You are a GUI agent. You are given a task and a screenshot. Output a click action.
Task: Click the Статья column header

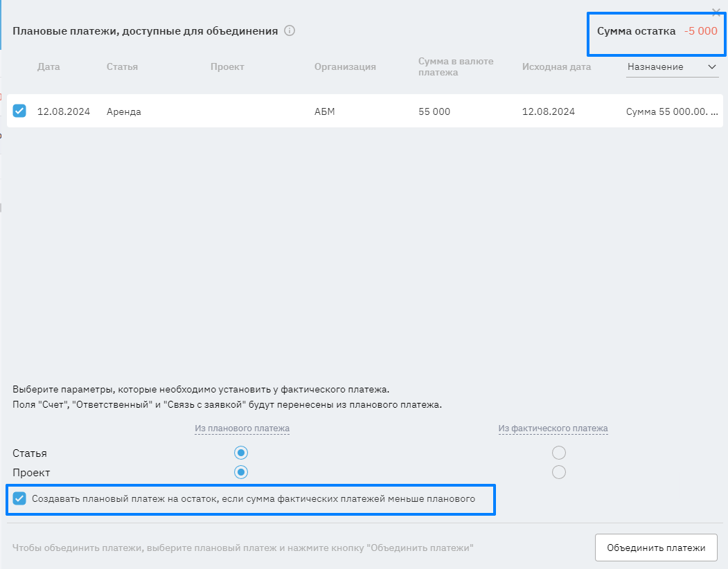[122, 67]
